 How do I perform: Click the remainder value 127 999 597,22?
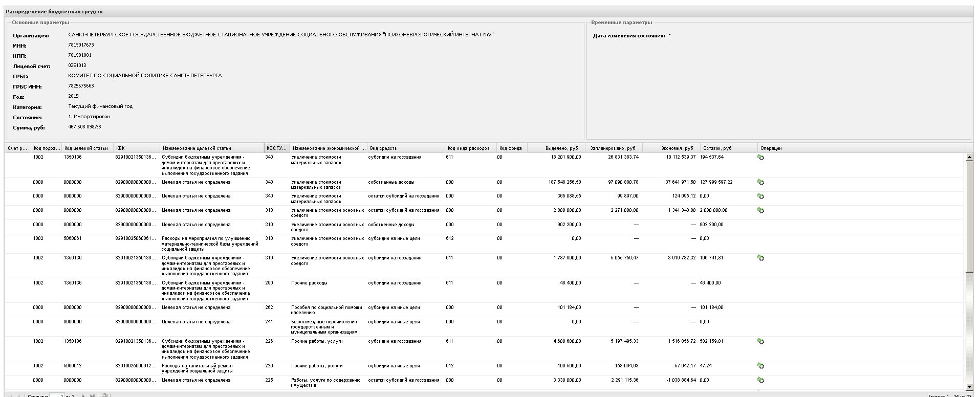(x=716, y=182)
